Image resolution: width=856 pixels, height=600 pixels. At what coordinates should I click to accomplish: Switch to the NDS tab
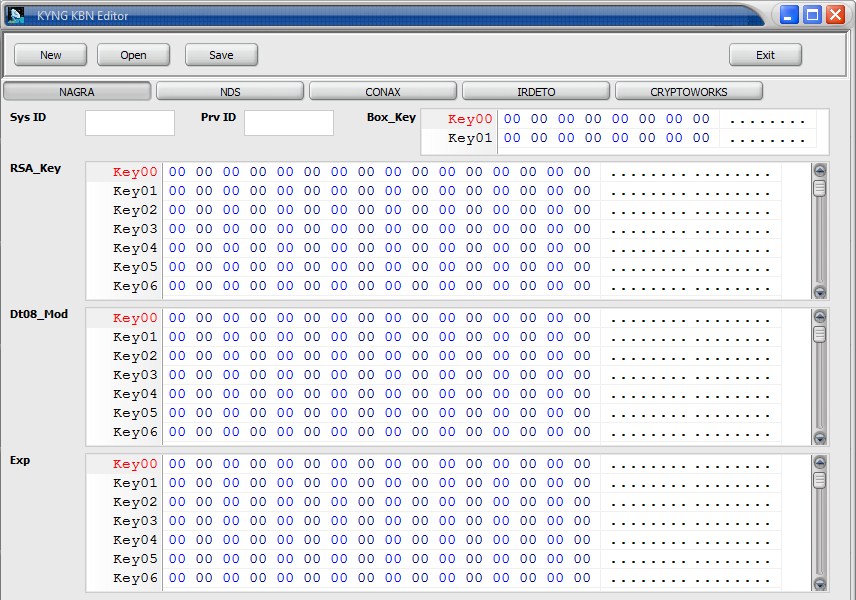click(x=230, y=91)
